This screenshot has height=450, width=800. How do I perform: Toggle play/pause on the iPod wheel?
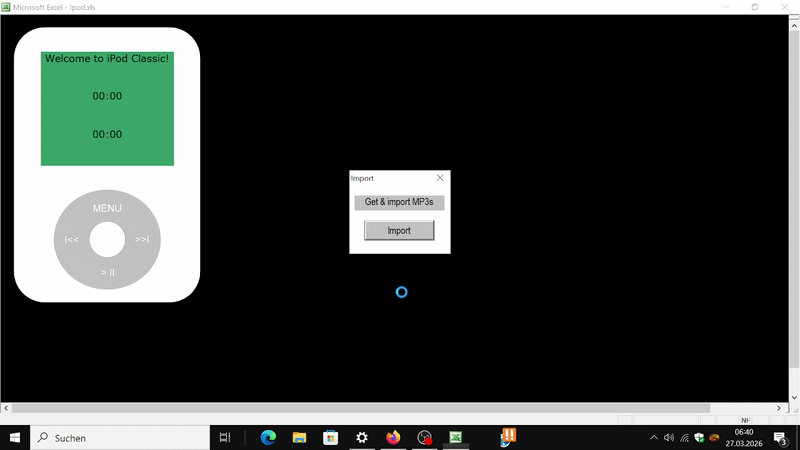pyautogui.click(x=108, y=272)
